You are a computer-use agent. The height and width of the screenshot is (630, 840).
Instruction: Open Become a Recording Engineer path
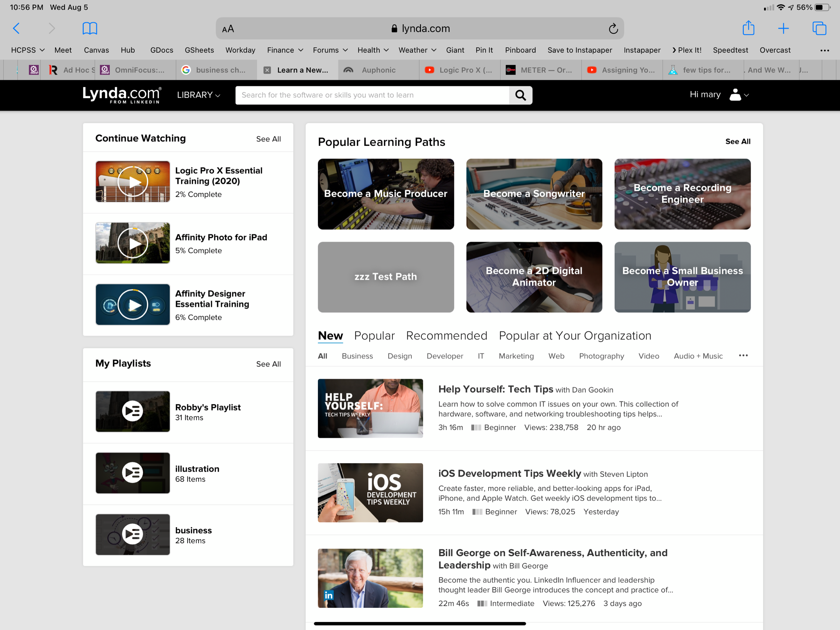[x=682, y=194]
